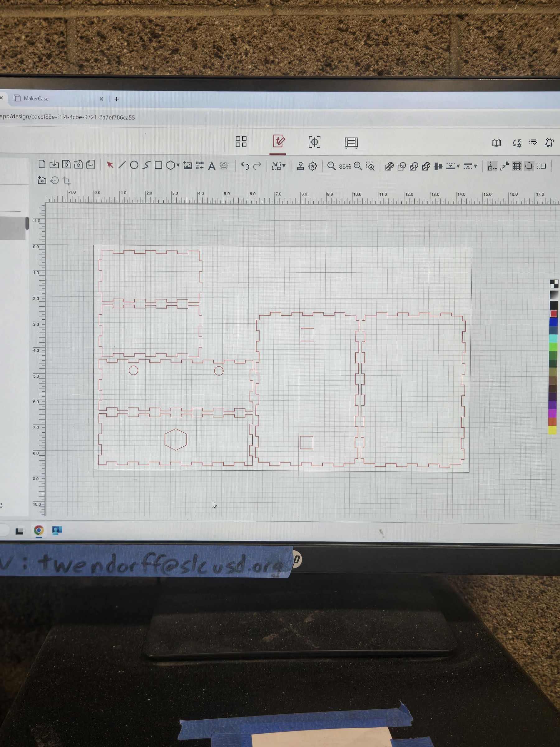
Task: Open the target positioning tab
Action: coord(315,142)
